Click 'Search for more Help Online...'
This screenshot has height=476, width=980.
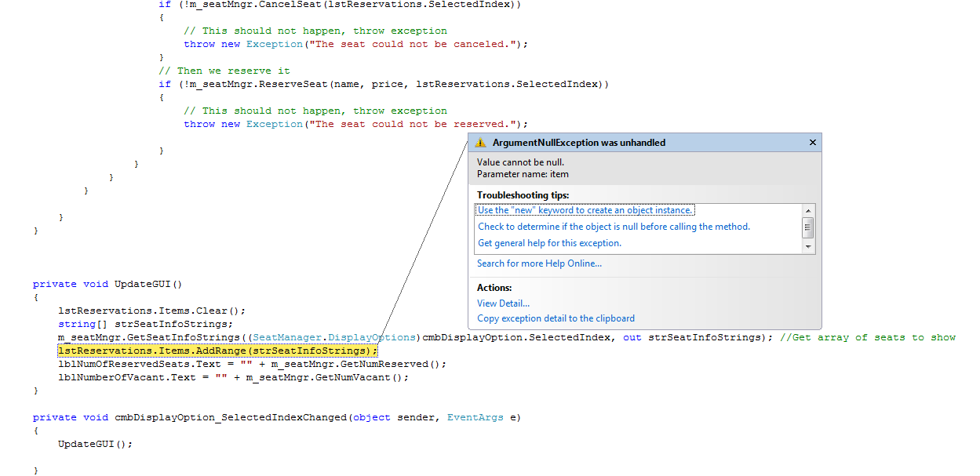point(540,263)
